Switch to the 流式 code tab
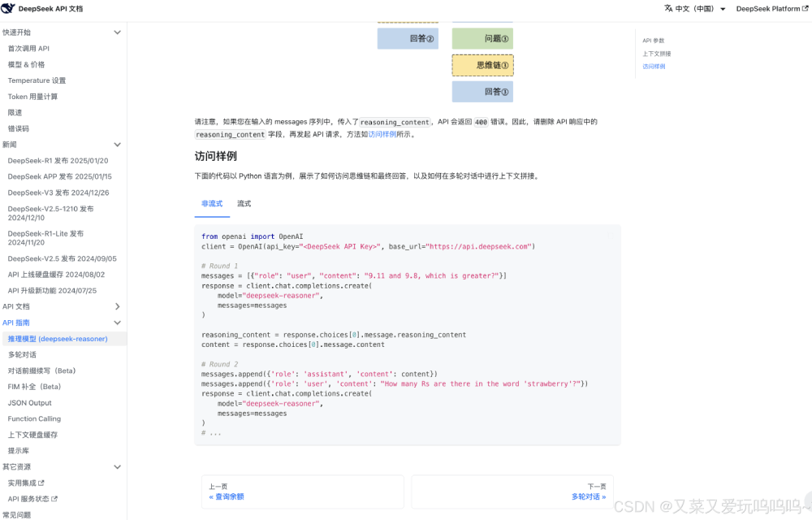Viewport: 812px width, 520px height. click(244, 204)
